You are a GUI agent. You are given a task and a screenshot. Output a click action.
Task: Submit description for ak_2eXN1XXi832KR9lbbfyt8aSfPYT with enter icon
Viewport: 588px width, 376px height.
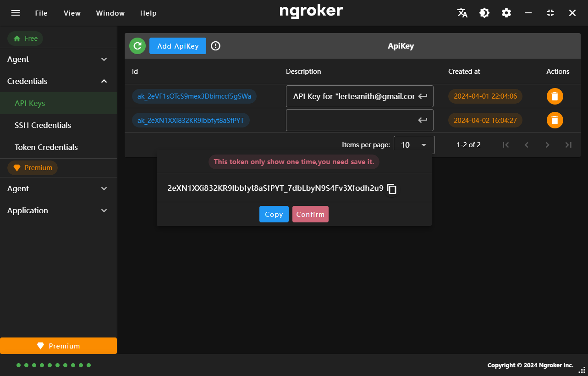pos(423,120)
